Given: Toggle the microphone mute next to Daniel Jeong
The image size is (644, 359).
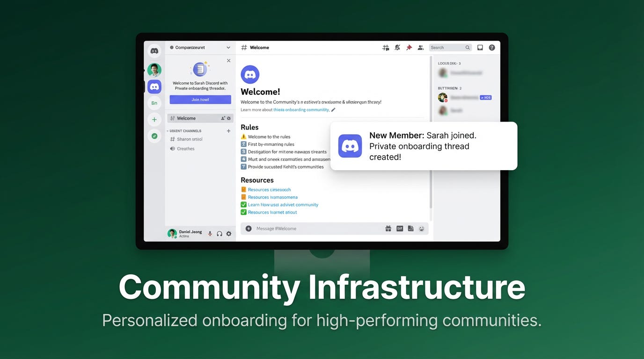Looking at the screenshot, I should pos(210,234).
